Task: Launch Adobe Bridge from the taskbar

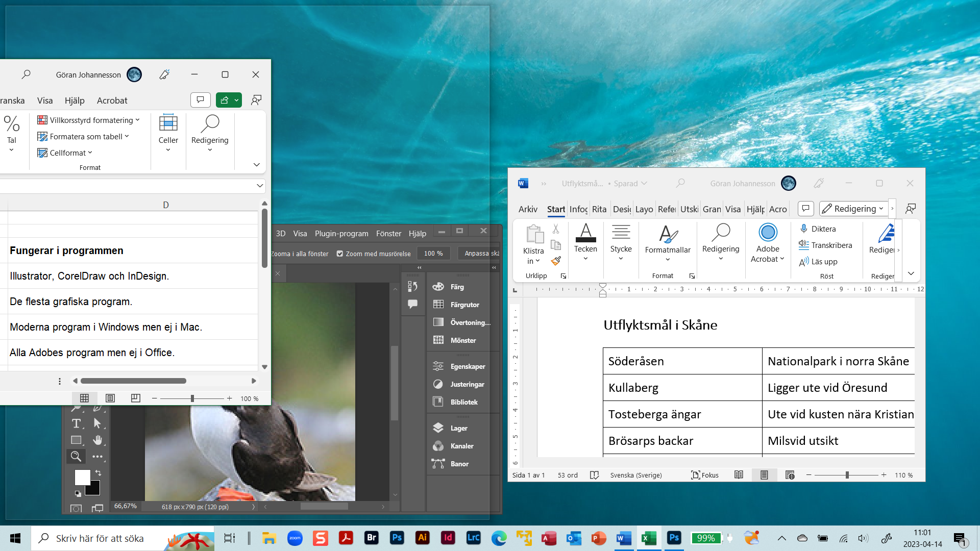Action: pos(371,538)
